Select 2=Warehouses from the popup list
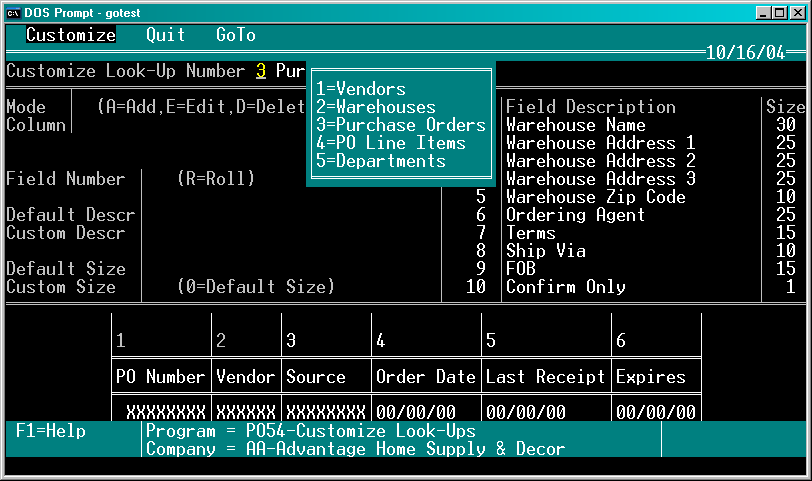Viewport: 812px width, 481px height. point(375,107)
